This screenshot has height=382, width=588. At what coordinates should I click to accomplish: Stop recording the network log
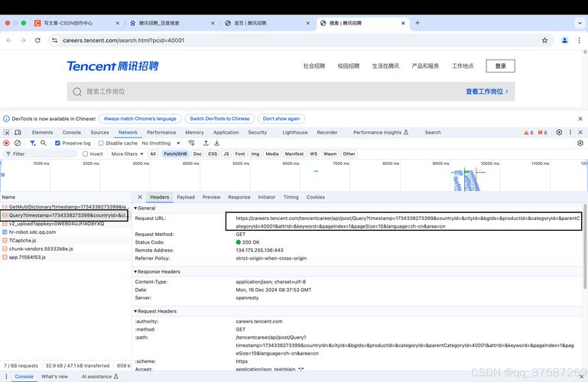click(x=6, y=143)
